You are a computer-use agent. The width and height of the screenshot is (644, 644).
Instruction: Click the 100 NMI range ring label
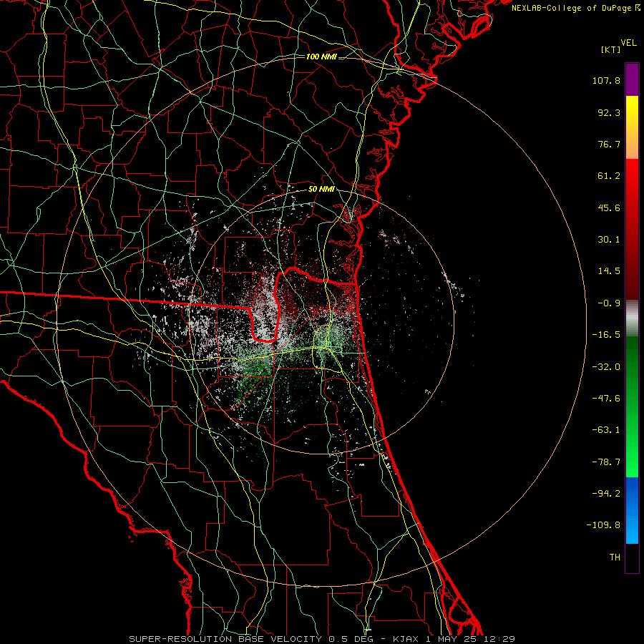pos(321,57)
